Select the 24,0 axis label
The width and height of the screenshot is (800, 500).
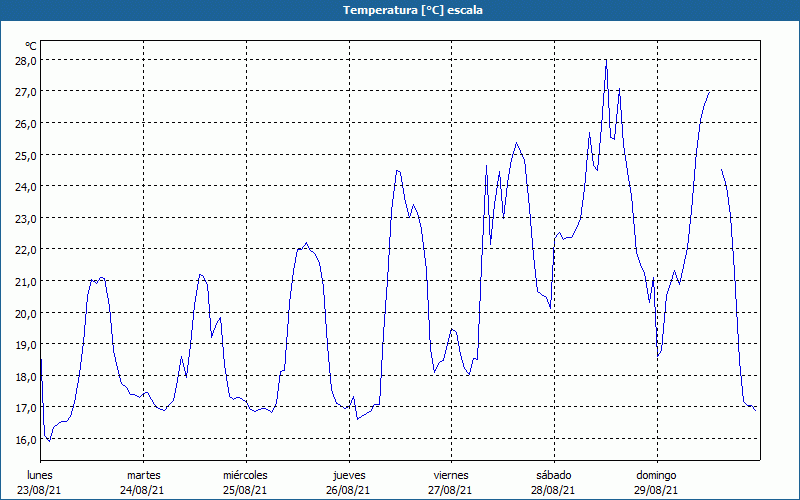(27, 187)
